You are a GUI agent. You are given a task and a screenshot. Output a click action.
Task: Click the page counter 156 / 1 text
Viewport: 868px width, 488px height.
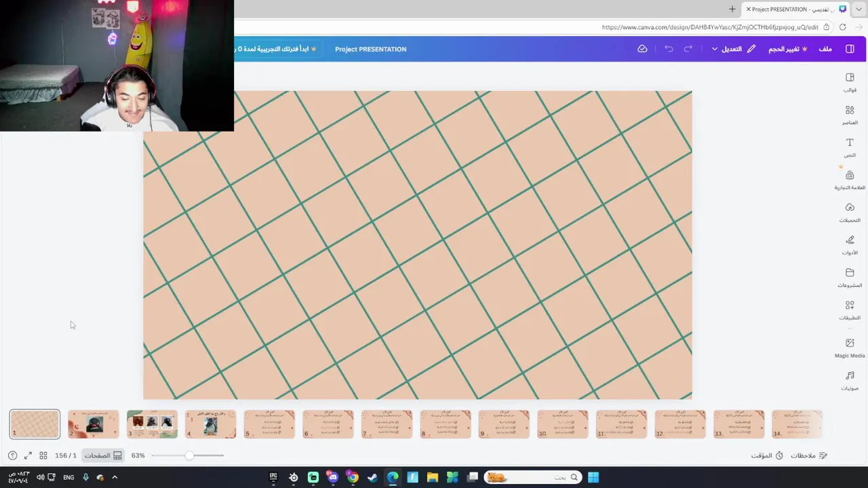(x=66, y=455)
